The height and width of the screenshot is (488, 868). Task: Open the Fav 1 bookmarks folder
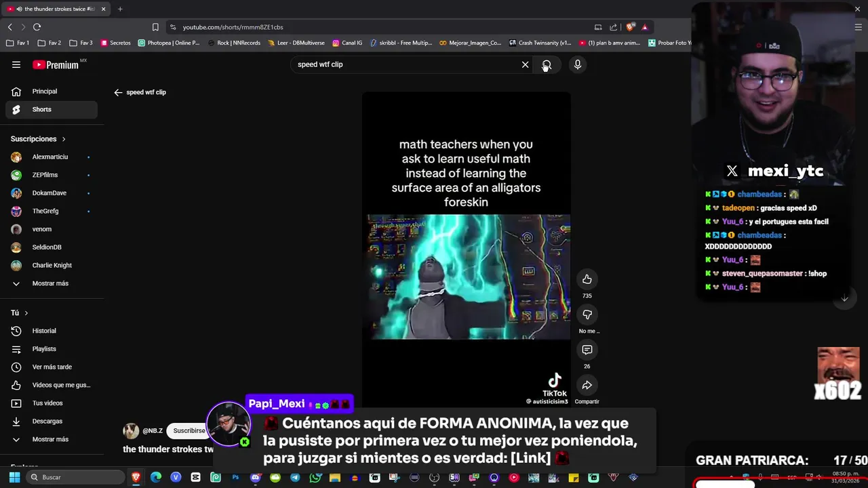tap(18, 43)
